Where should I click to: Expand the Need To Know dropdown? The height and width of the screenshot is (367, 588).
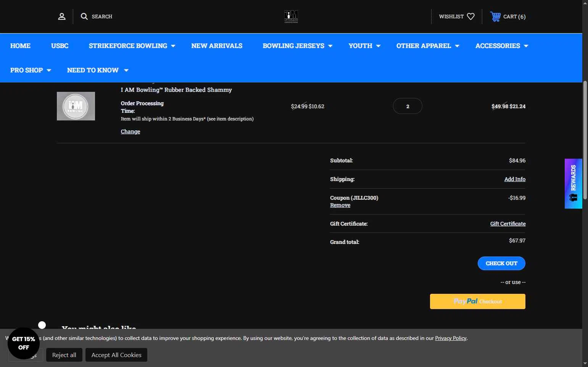point(126,71)
